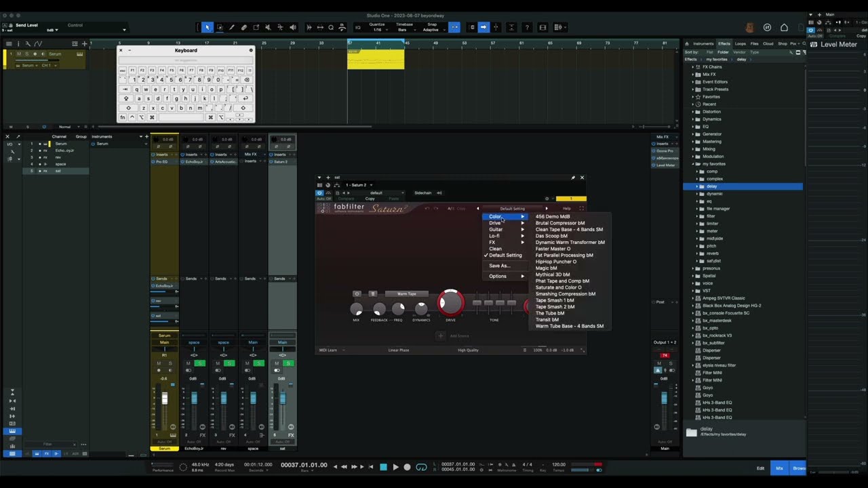Open the Color preset submenu
Screen dimensions: 868x488
click(x=507, y=216)
